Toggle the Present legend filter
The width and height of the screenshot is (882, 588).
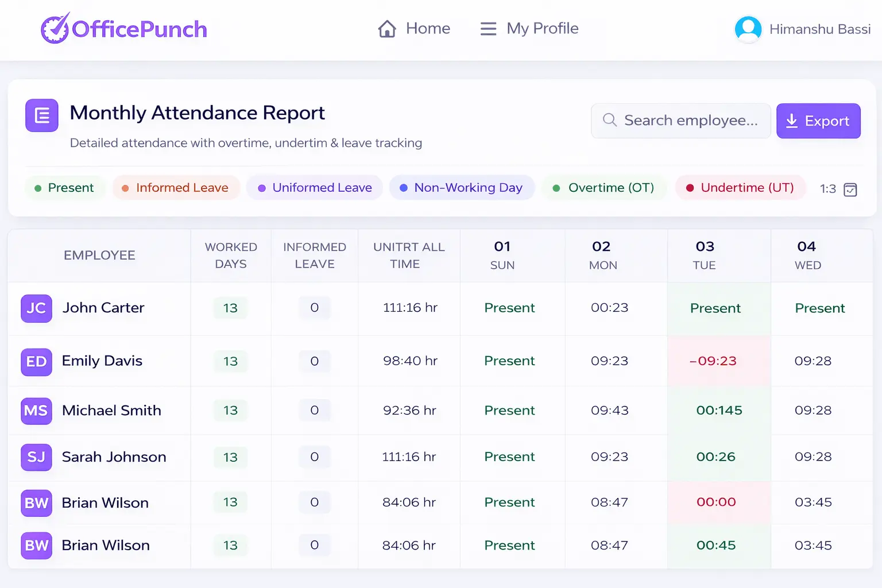[64, 188]
